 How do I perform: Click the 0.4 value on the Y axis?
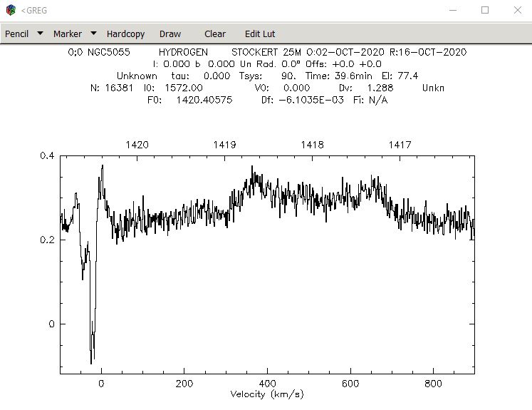(47, 155)
